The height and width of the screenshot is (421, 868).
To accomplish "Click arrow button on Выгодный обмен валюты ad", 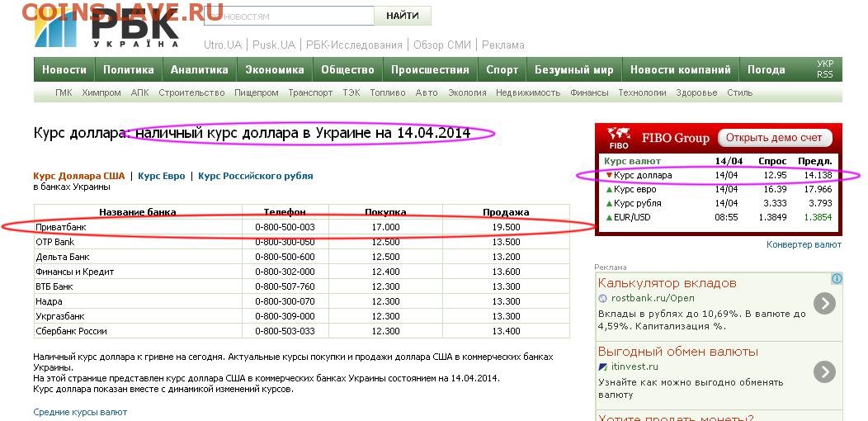I will click(824, 372).
